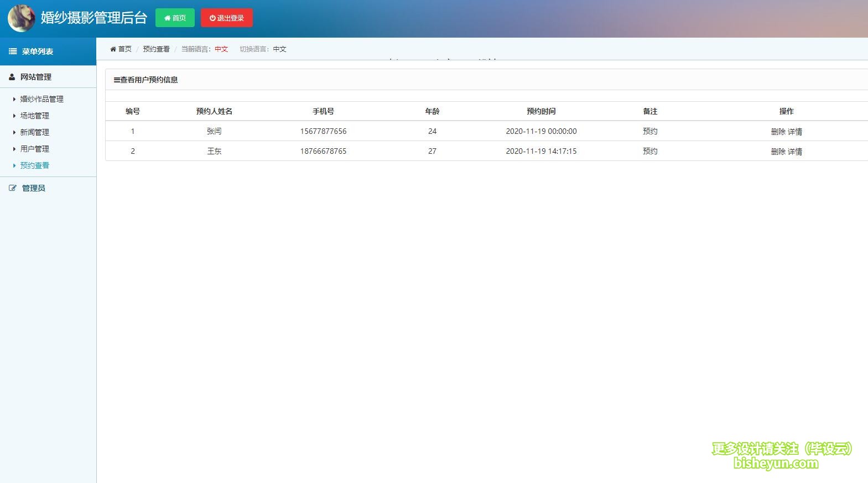Click the 年龄 column header
This screenshot has height=483, width=868.
pos(432,111)
